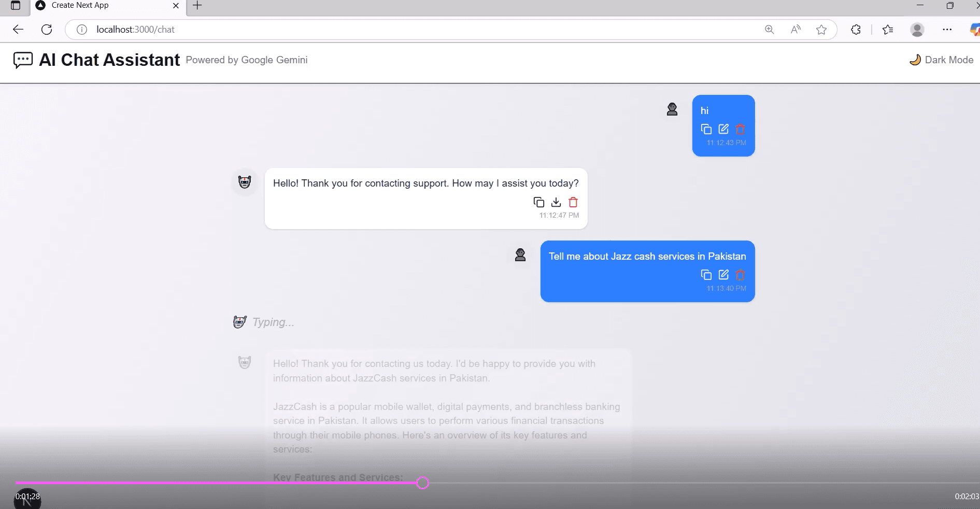Open the browser extensions panel
The image size is (980, 509).
(x=855, y=30)
